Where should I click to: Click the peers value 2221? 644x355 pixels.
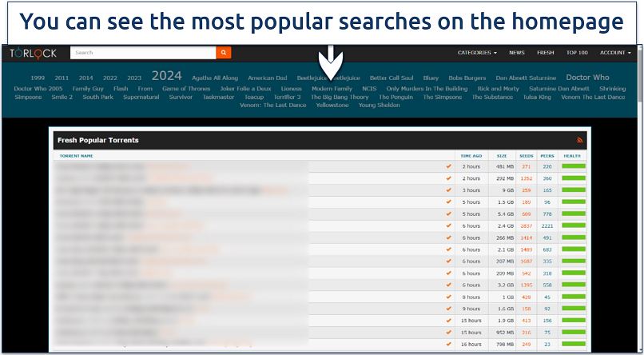[x=547, y=226]
